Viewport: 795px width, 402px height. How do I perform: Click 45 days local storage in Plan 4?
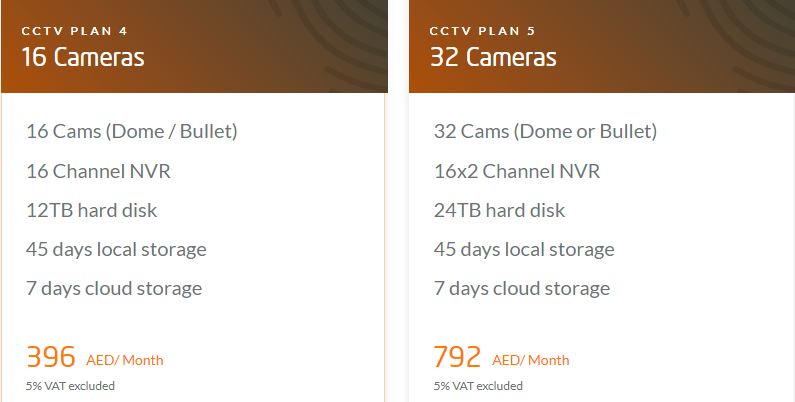point(117,249)
